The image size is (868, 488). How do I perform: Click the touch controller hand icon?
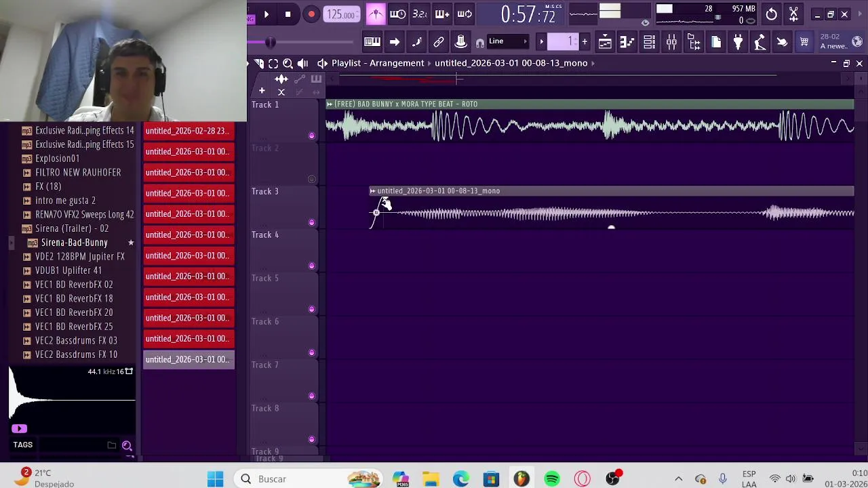click(x=782, y=42)
